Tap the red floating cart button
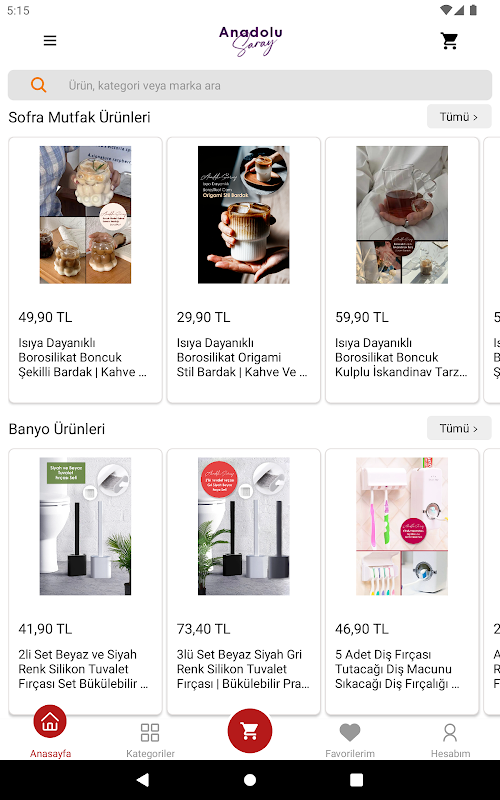500x800 pixels. 250,731
